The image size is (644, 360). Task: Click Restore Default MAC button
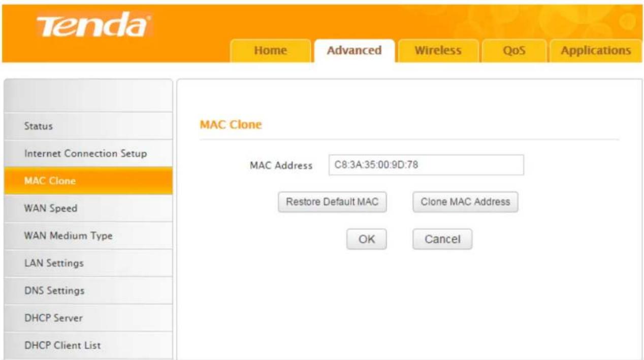[332, 202]
